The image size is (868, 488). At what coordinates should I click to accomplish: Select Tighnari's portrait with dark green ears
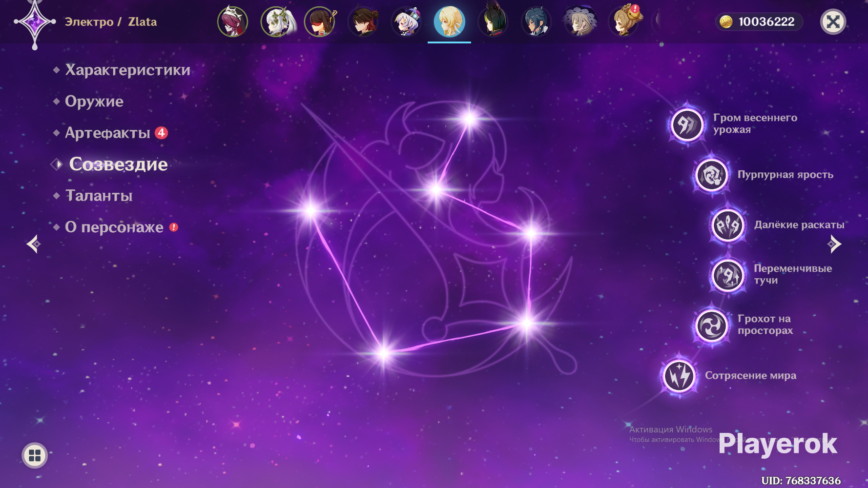tap(493, 21)
